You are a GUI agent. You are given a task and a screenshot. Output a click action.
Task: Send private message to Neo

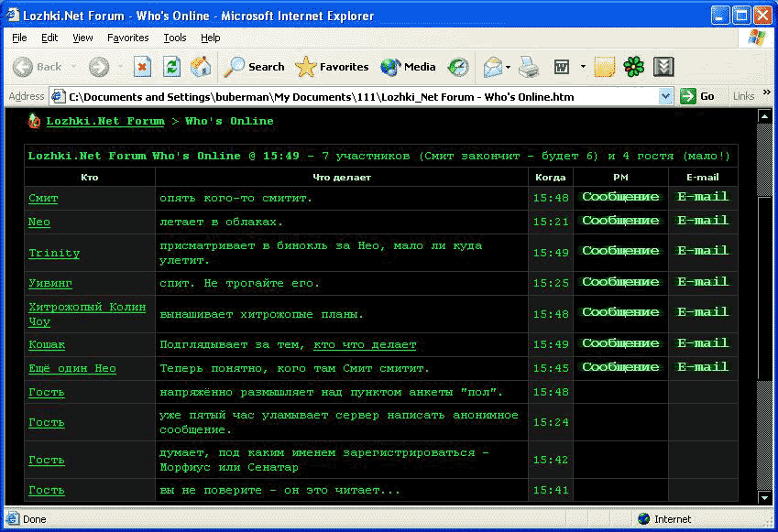[620, 221]
